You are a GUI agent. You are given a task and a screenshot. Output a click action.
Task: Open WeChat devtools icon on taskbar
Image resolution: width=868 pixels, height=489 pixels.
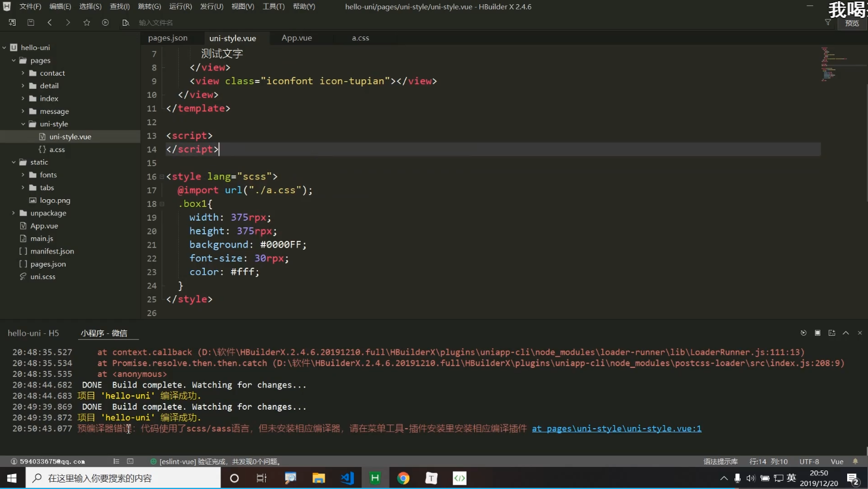(x=459, y=478)
